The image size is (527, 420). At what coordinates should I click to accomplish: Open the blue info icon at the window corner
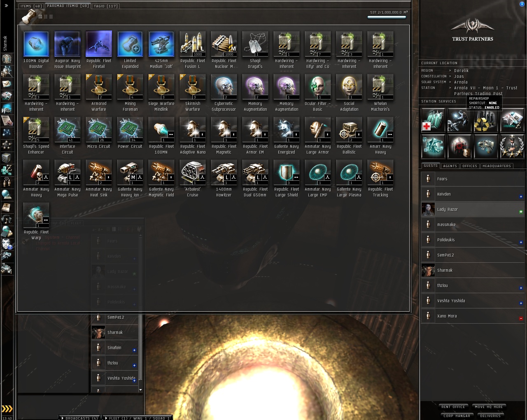pyautogui.click(x=522, y=4)
